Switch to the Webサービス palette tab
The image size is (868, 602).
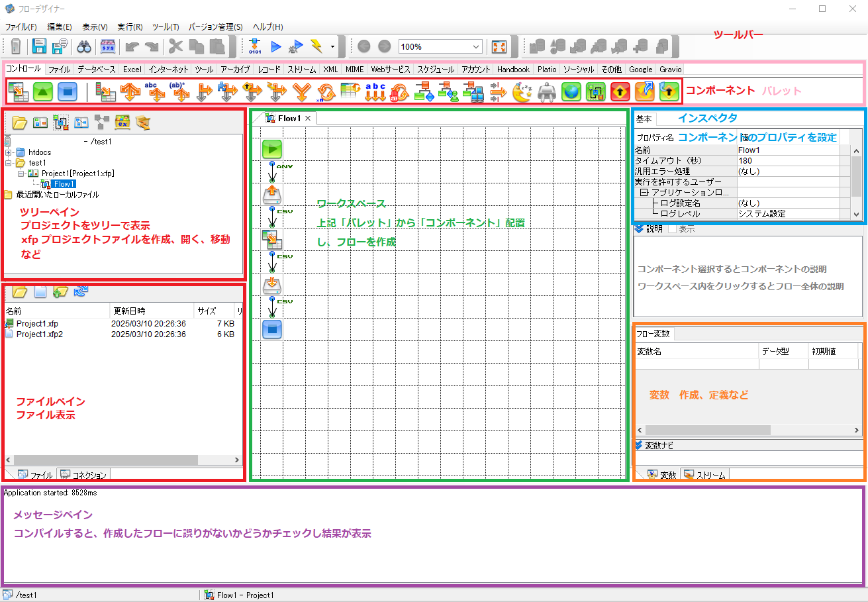[390, 69]
